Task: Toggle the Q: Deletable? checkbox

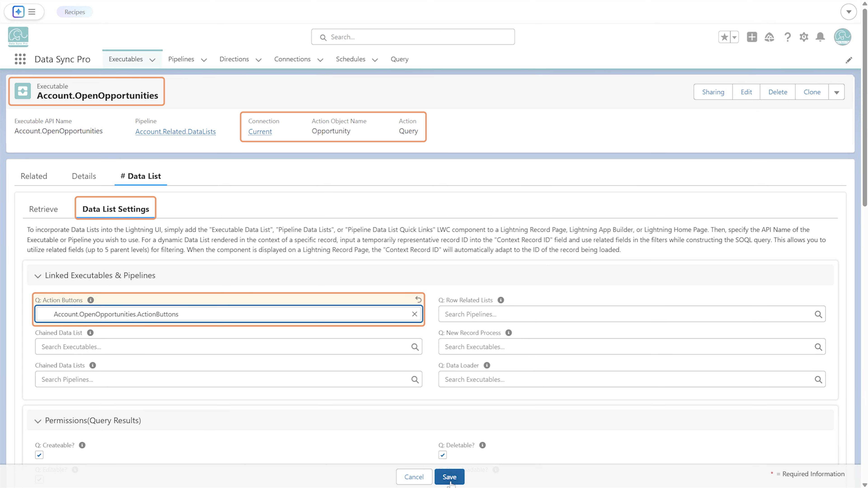Action: point(442,455)
